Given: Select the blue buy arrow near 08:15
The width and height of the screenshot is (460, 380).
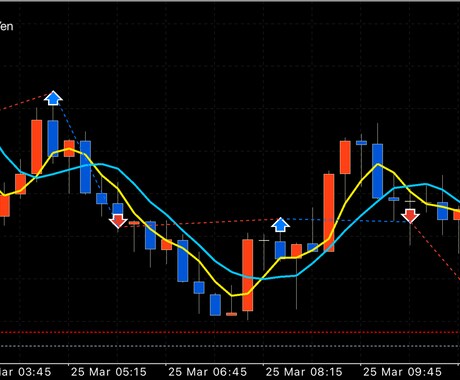Looking at the screenshot, I should tap(280, 225).
